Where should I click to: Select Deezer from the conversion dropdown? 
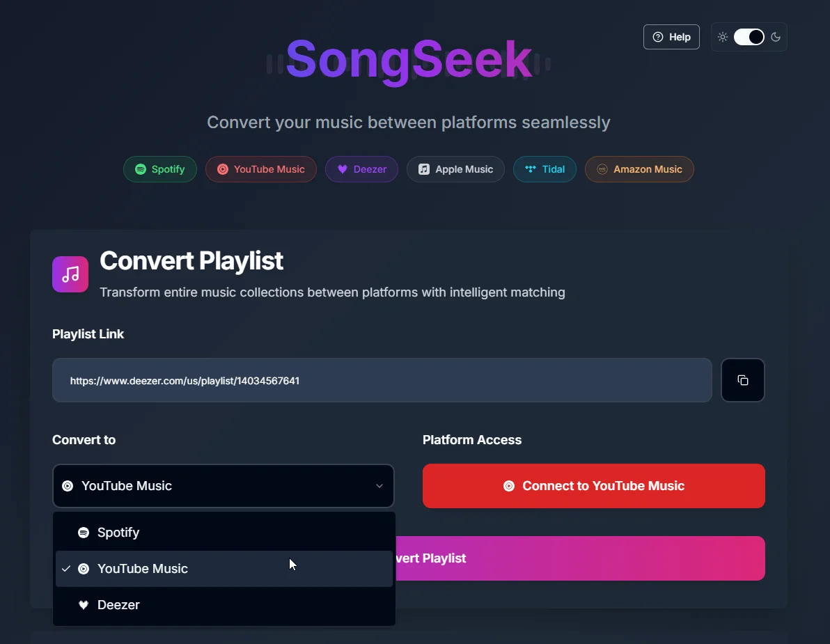tap(118, 604)
